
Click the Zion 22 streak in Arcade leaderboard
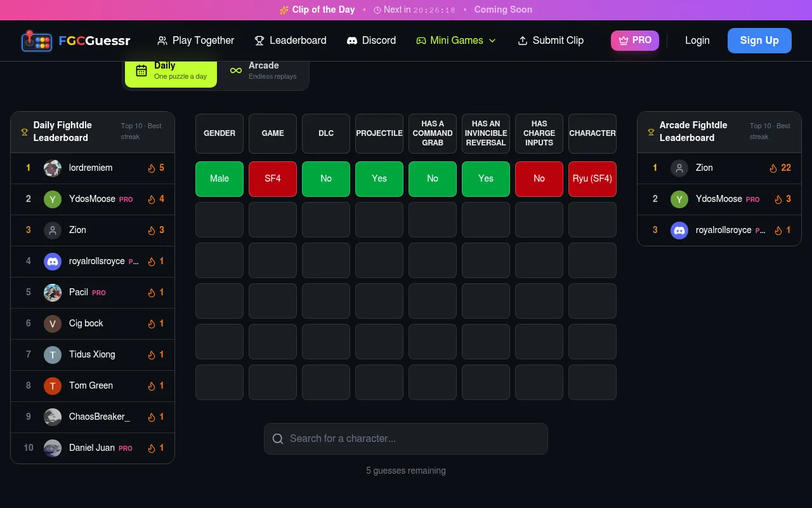(x=780, y=168)
